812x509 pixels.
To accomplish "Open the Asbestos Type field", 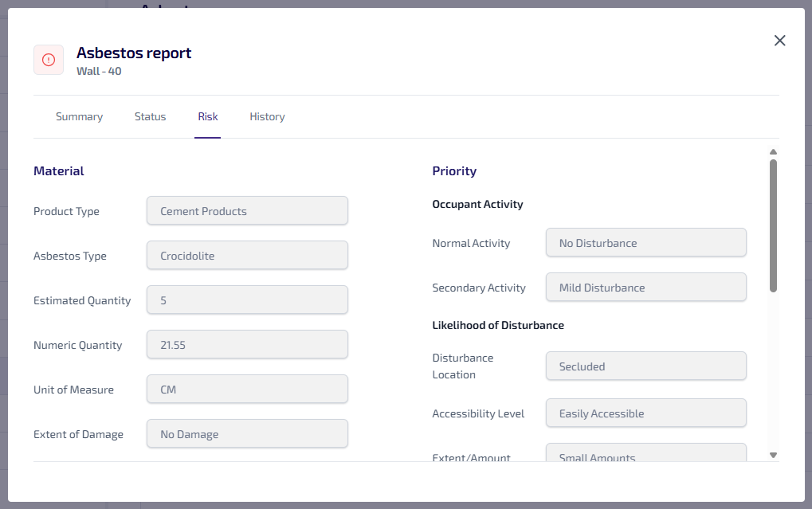I will (x=247, y=256).
